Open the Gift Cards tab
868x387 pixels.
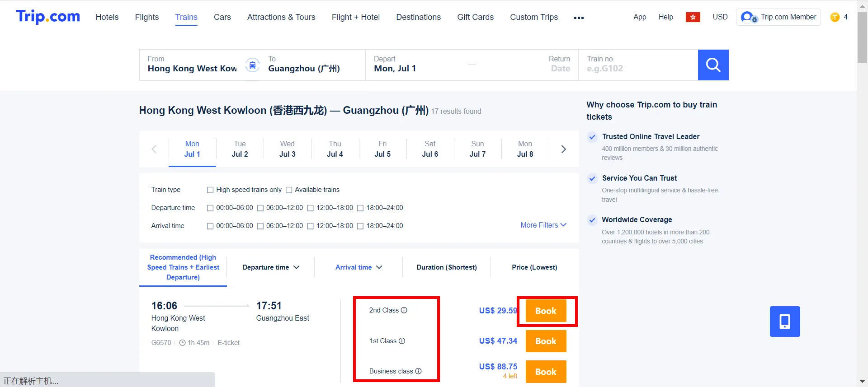[x=476, y=17]
